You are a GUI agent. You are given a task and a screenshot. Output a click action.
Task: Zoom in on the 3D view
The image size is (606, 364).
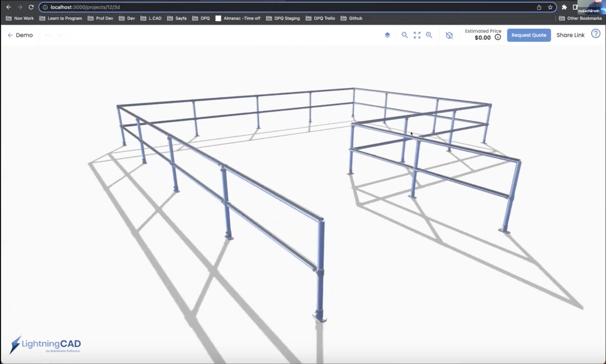(429, 35)
